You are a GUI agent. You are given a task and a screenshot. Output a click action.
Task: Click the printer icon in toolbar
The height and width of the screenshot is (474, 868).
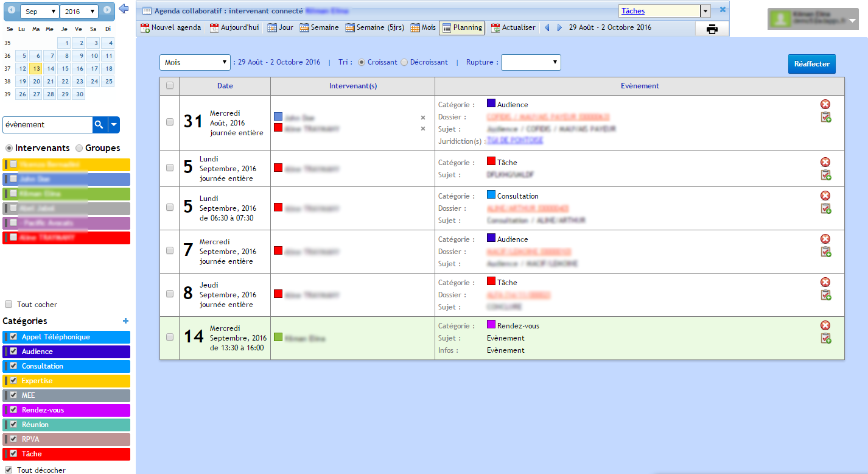pyautogui.click(x=712, y=29)
